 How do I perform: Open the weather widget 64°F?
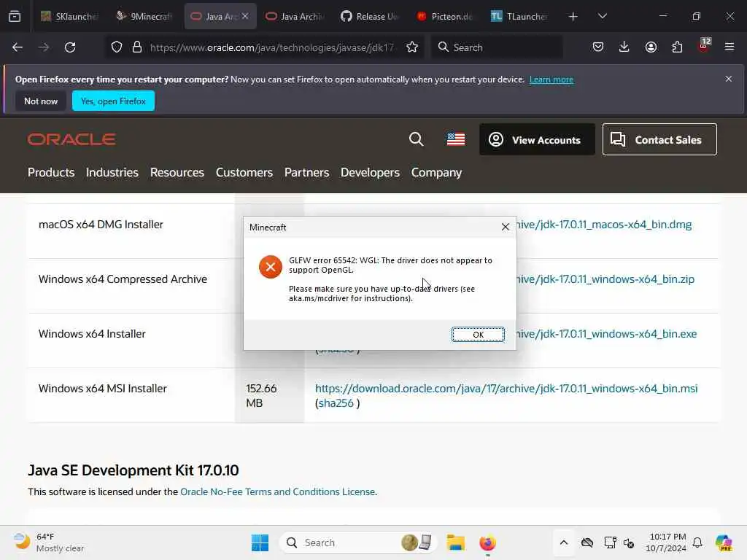coord(48,542)
